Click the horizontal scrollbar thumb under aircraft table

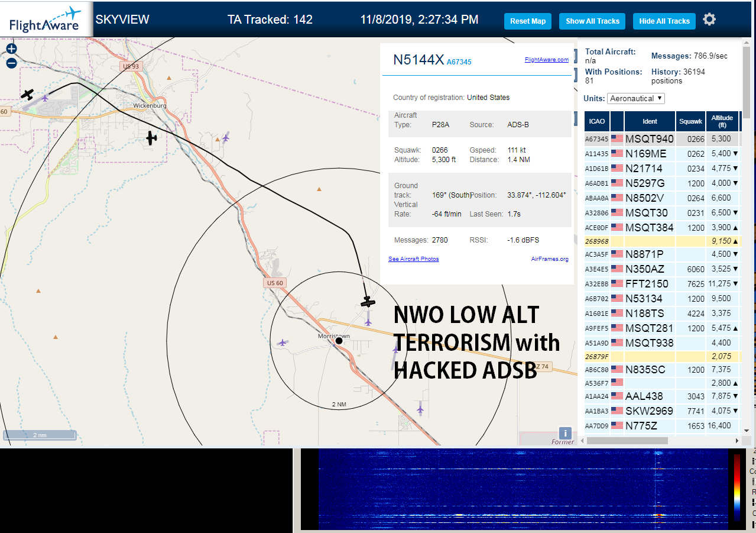pyautogui.click(x=627, y=441)
